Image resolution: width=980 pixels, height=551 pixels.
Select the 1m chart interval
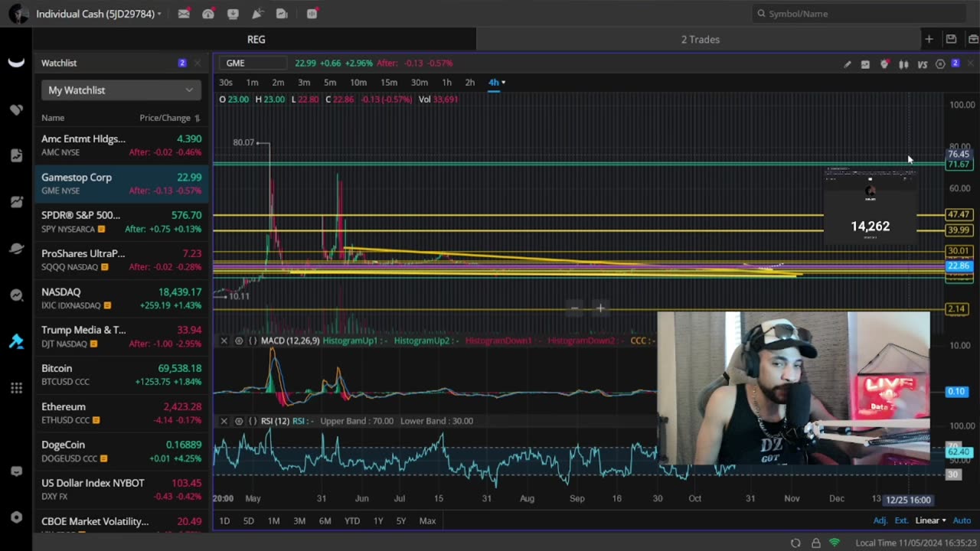coord(252,83)
